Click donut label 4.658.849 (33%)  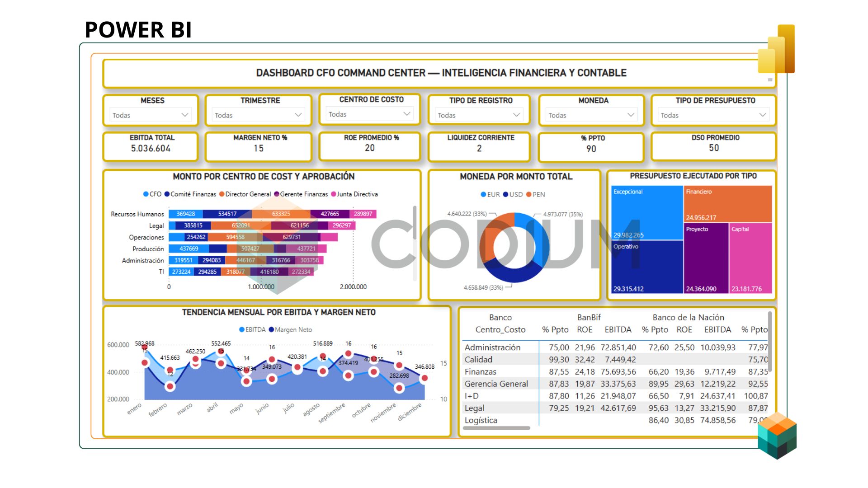click(483, 288)
